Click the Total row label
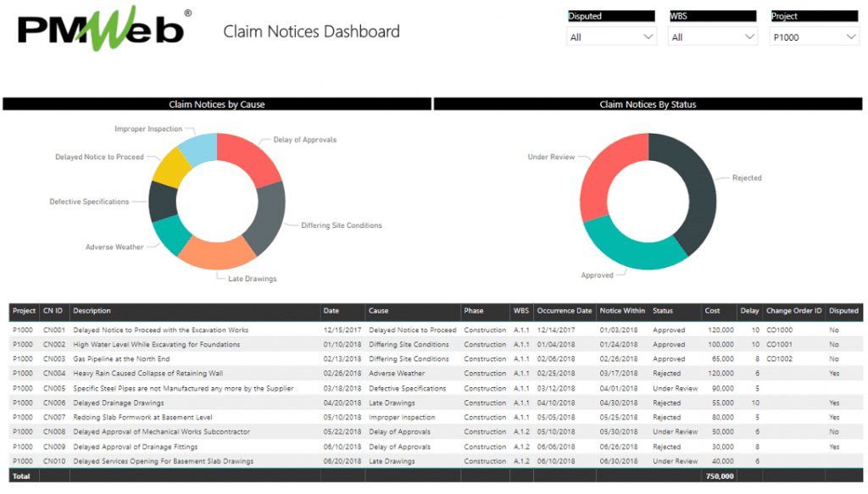 [21, 475]
